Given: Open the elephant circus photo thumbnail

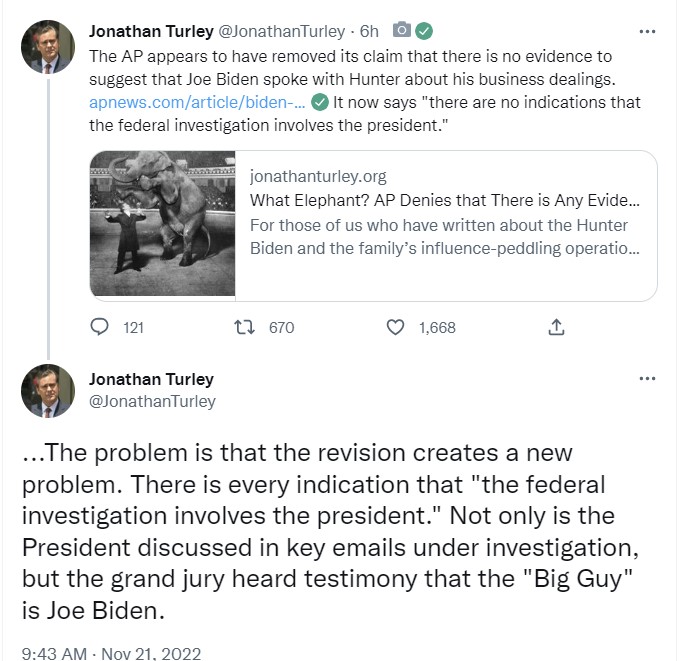Looking at the screenshot, I should coord(162,223).
